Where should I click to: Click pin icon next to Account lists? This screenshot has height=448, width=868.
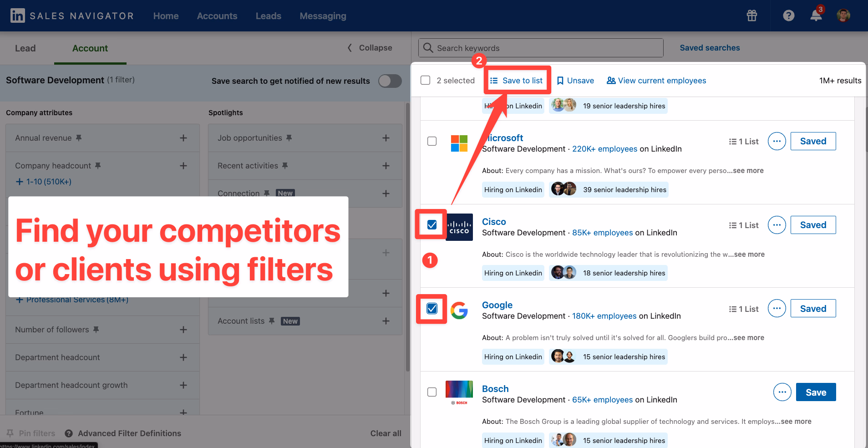(272, 321)
